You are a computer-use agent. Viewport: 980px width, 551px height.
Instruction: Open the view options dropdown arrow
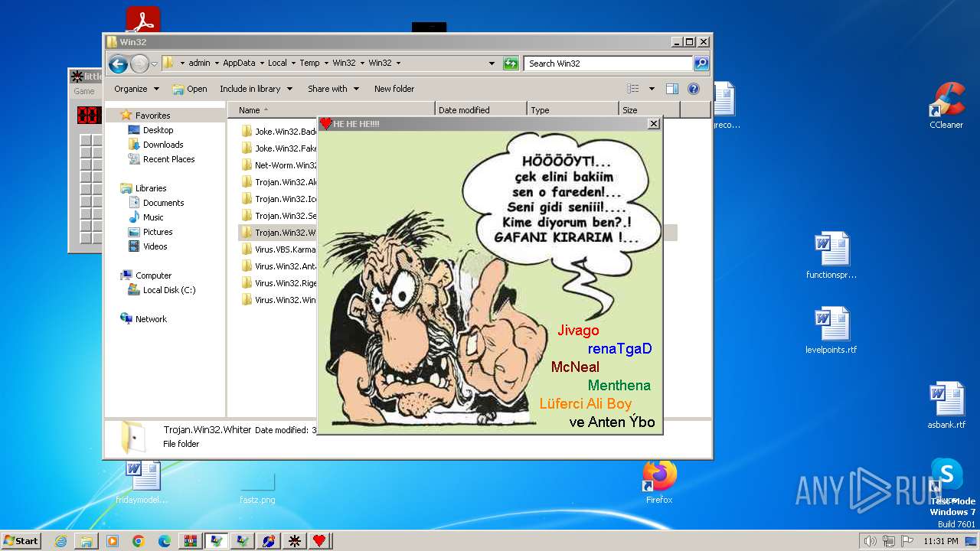click(x=652, y=89)
